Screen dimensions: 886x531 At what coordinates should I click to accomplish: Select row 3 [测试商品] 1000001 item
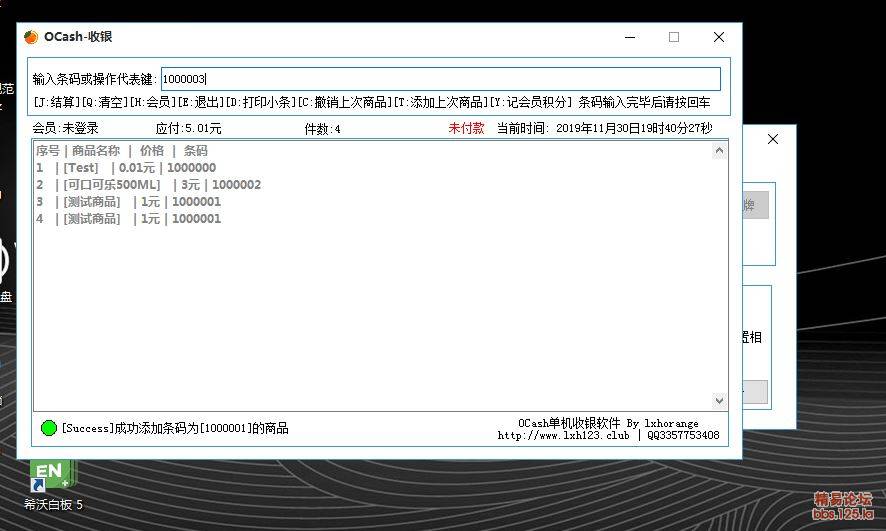point(128,202)
